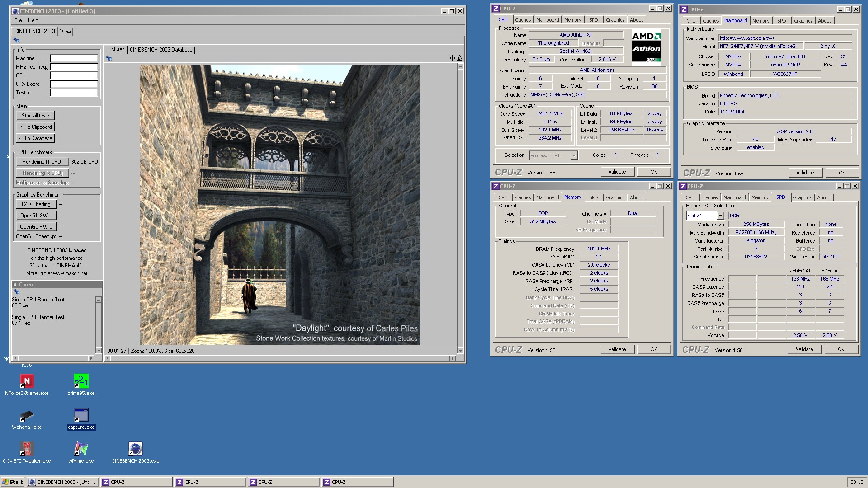Click the move-view cross arrows icon
The image size is (868, 488).
pyautogui.click(x=452, y=58)
